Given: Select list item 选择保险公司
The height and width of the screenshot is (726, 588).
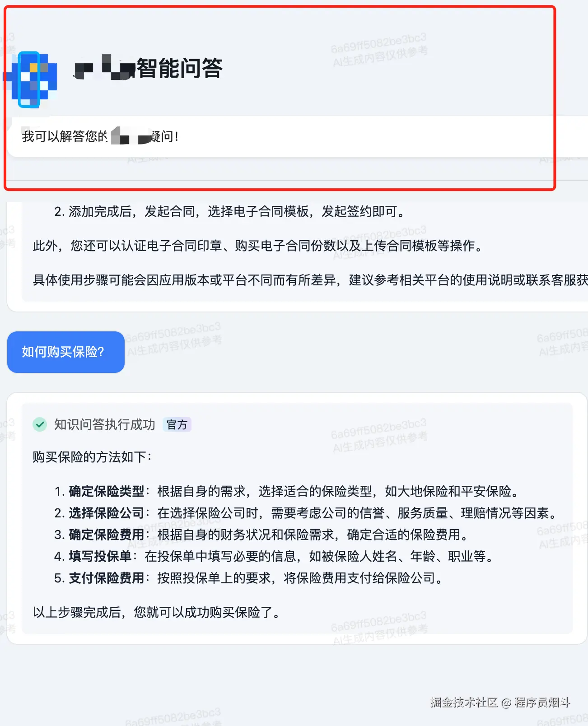Looking at the screenshot, I should 306,513.
